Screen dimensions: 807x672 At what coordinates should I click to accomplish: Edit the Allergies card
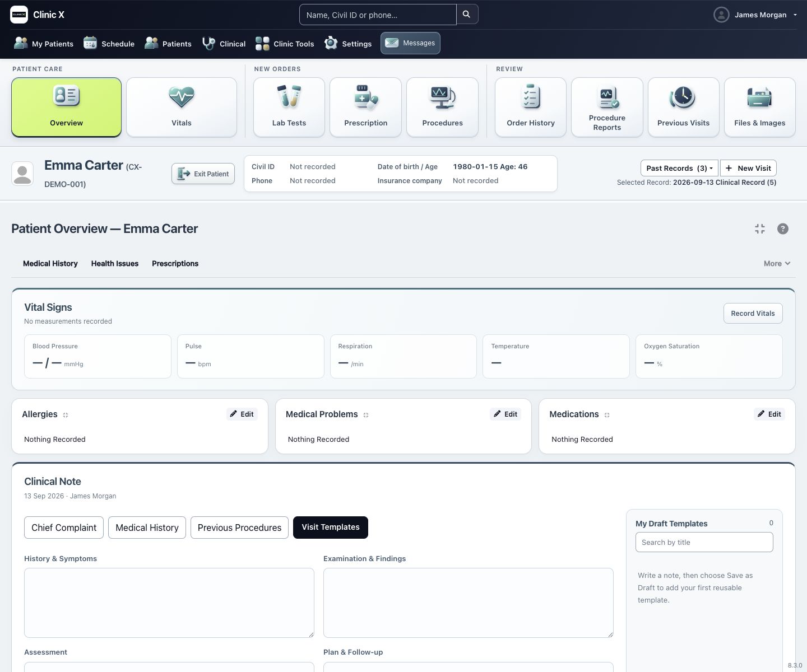tap(242, 414)
